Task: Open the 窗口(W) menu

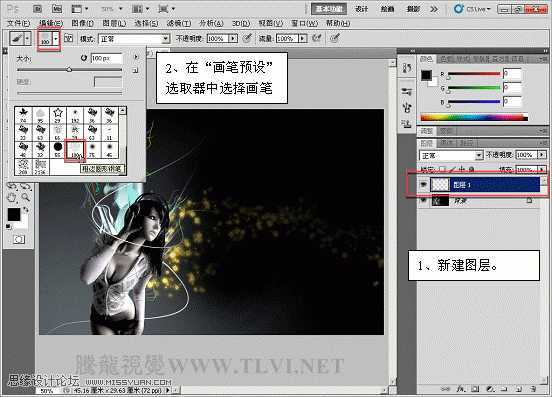Action: pos(305,23)
